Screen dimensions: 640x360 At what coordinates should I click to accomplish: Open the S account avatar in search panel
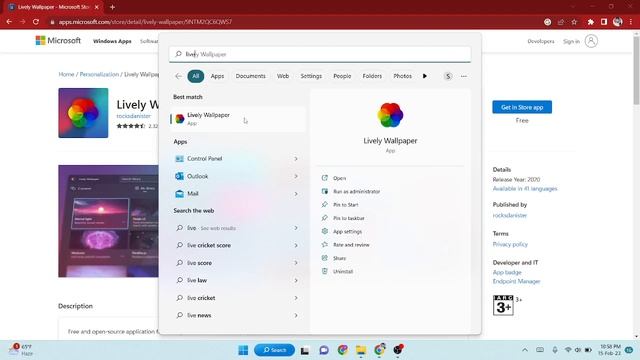coord(448,76)
